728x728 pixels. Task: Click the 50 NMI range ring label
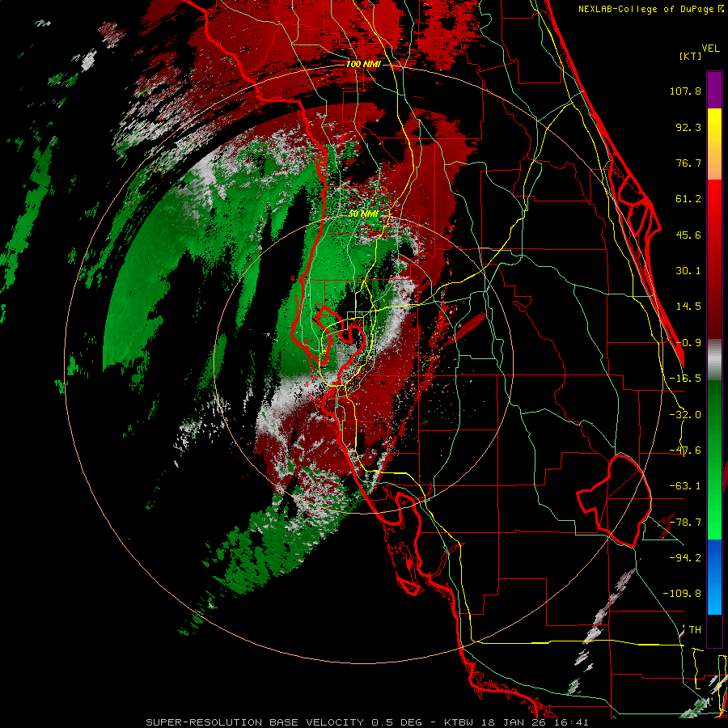coord(363,214)
